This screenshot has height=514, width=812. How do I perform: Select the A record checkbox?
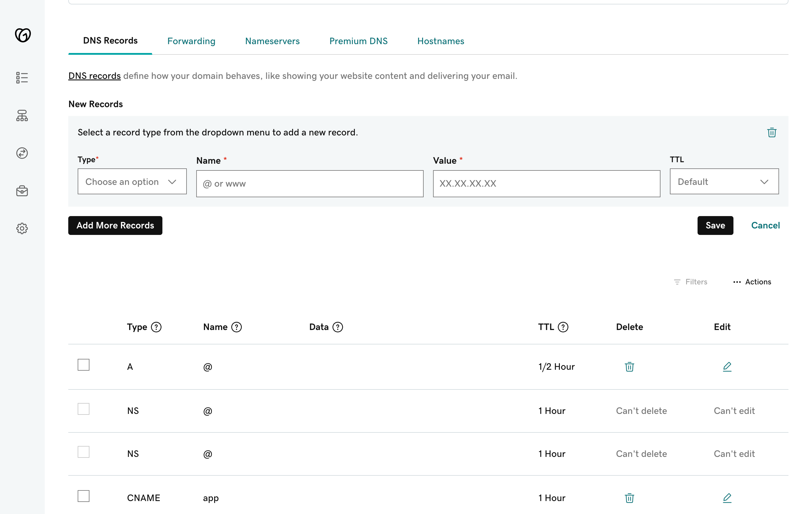[84, 365]
